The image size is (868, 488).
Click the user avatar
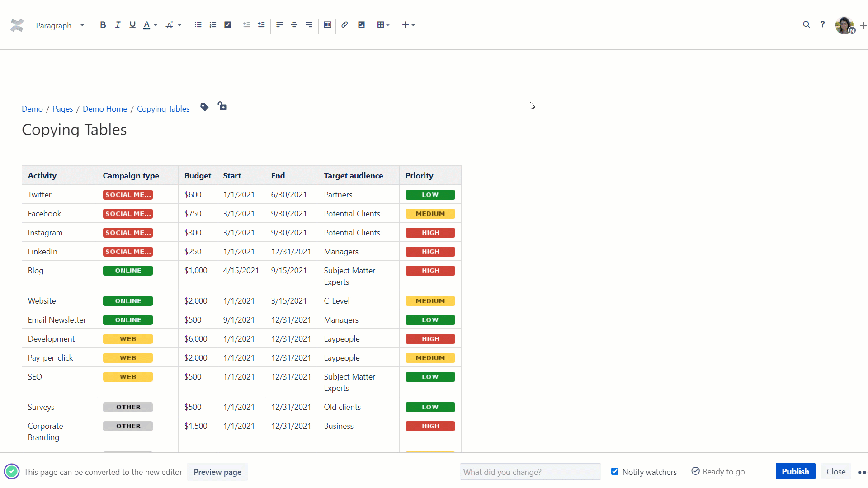(844, 25)
